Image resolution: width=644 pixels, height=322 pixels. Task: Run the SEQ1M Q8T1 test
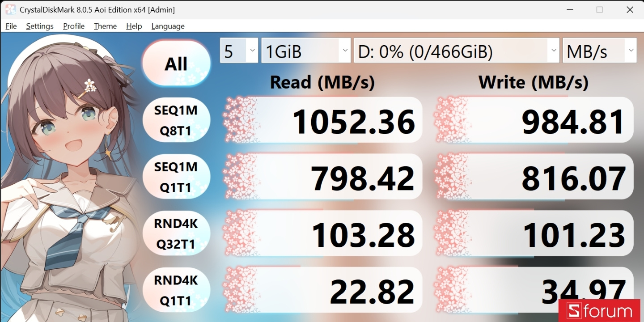[176, 120]
